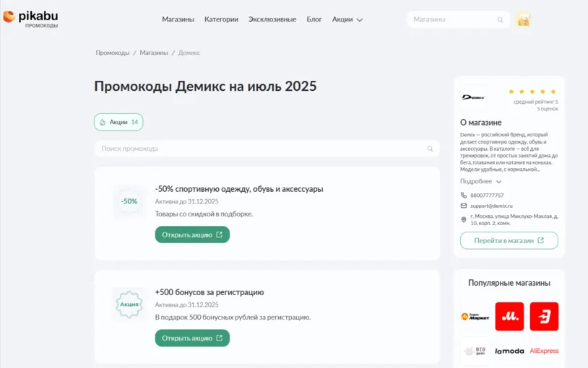Open the Эксклюзивные menu item

pos(272,19)
